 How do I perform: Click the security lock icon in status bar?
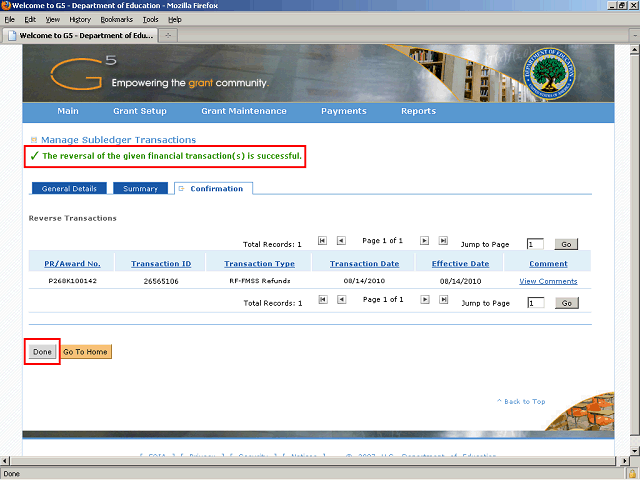coord(633,474)
